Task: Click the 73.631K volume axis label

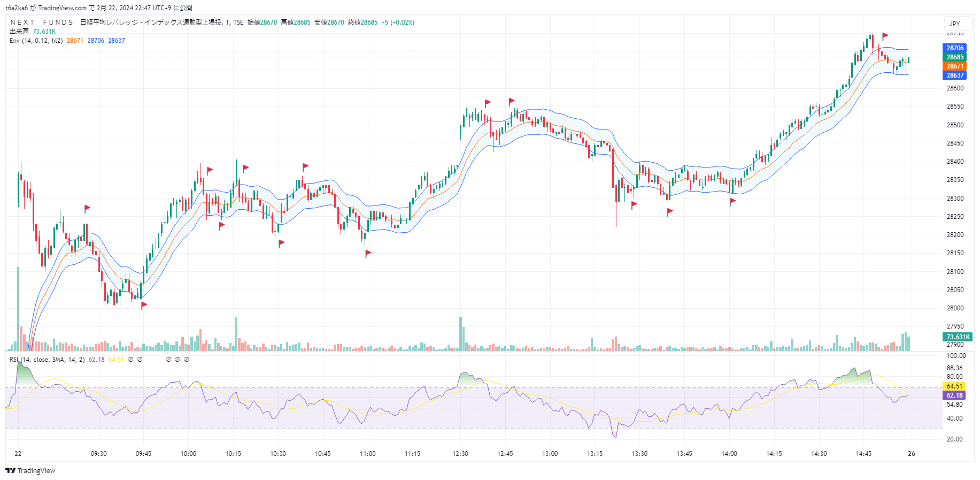Action: (957, 337)
